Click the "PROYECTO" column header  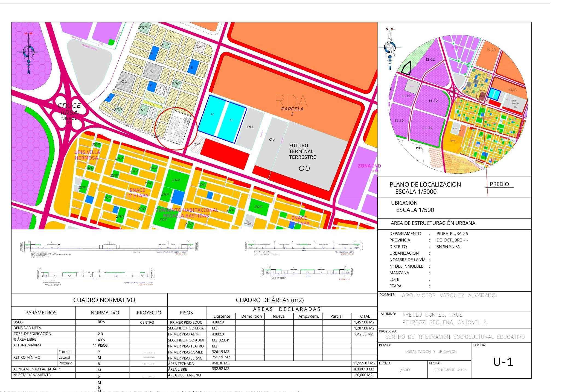click(149, 313)
